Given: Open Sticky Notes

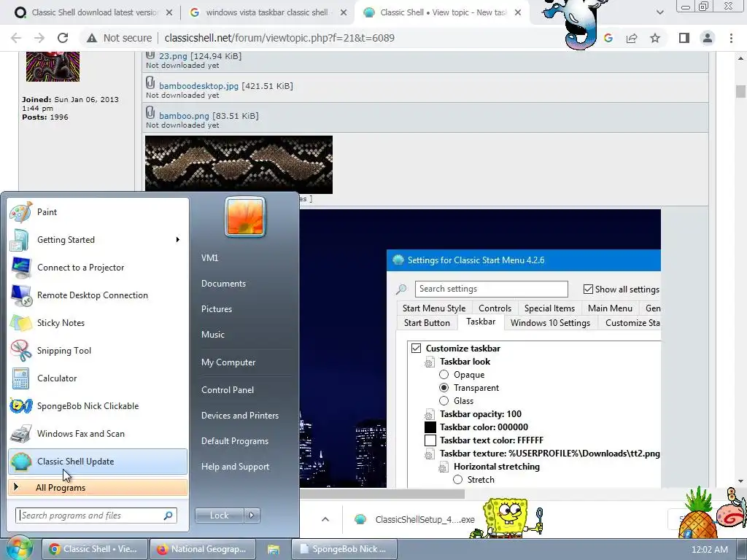Looking at the screenshot, I should [x=98, y=323].
